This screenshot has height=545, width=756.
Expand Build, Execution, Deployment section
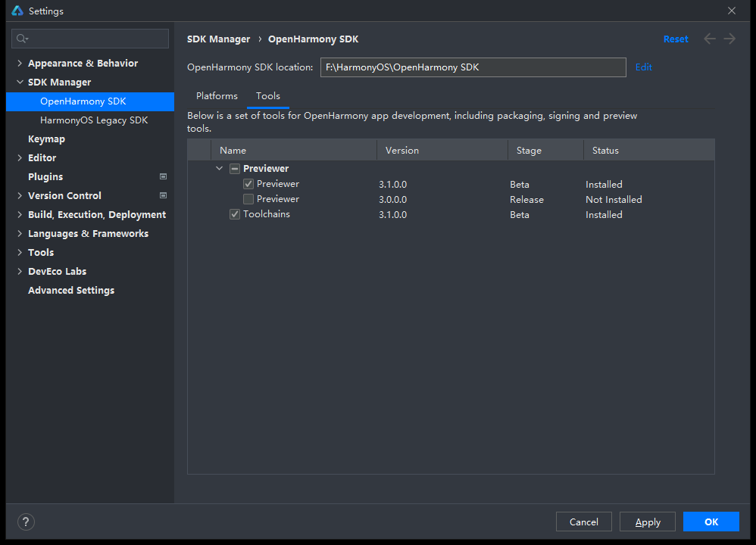[20, 214]
